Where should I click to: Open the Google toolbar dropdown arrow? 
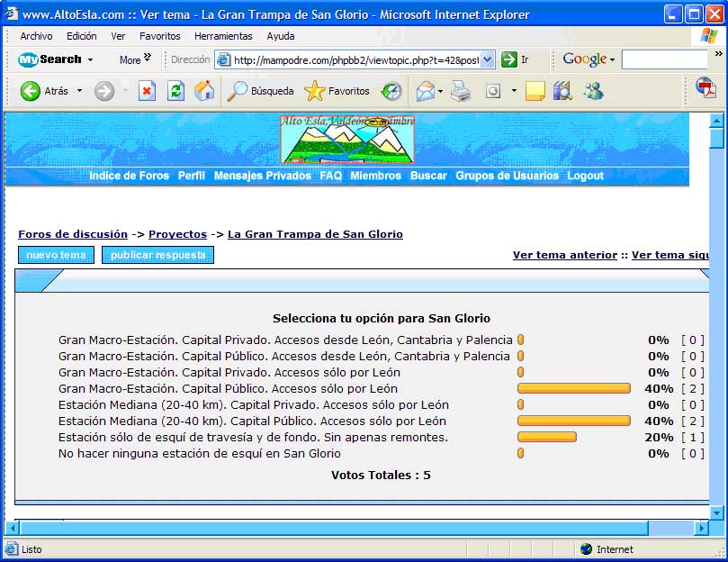coord(612,59)
